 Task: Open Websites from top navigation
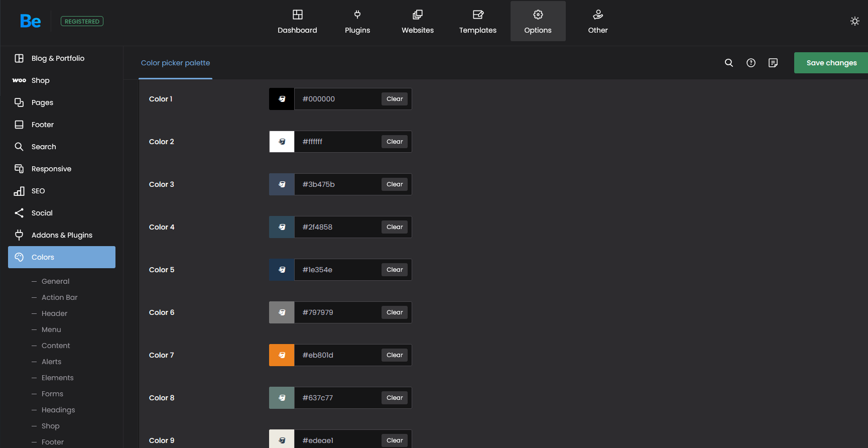click(418, 22)
